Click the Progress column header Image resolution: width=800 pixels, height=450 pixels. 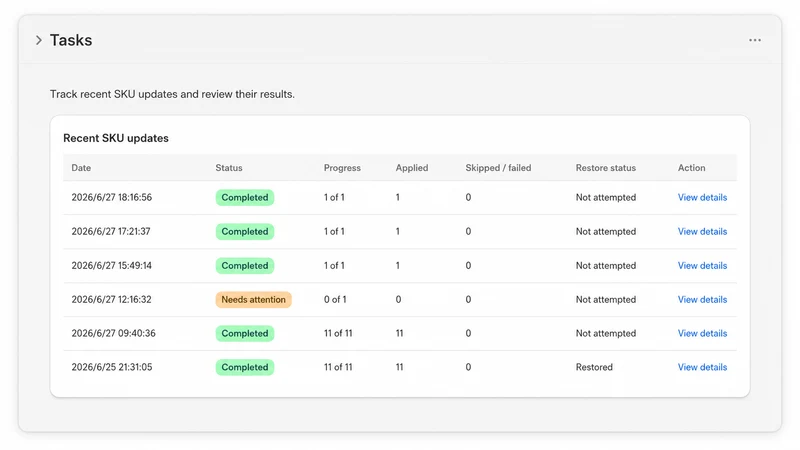tap(342, 168)
